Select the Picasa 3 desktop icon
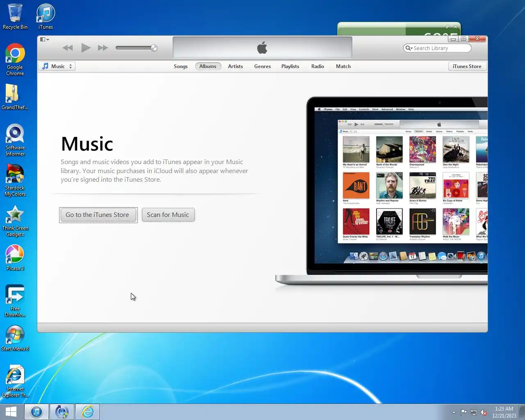Viewport: 525px width, 420px height. click(15, 258)
